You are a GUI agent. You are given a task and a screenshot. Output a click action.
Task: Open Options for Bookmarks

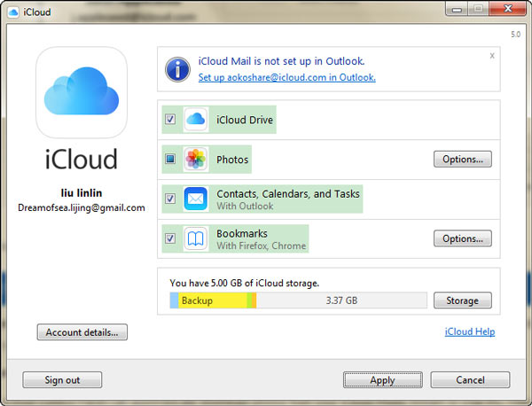[x=463, y=238]
